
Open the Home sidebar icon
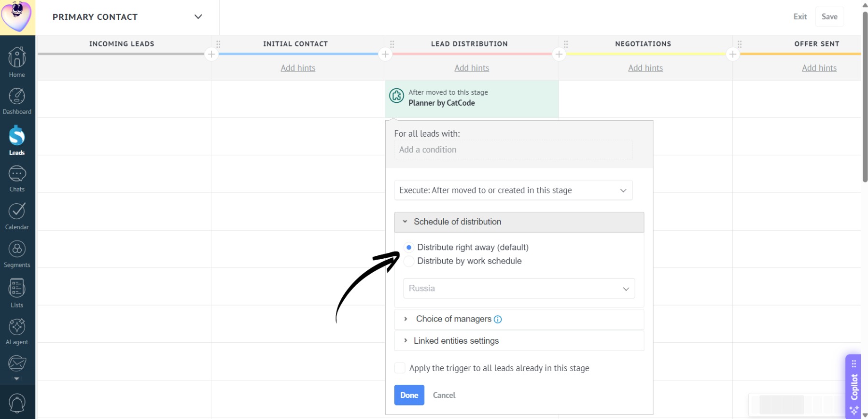[17, 62]
